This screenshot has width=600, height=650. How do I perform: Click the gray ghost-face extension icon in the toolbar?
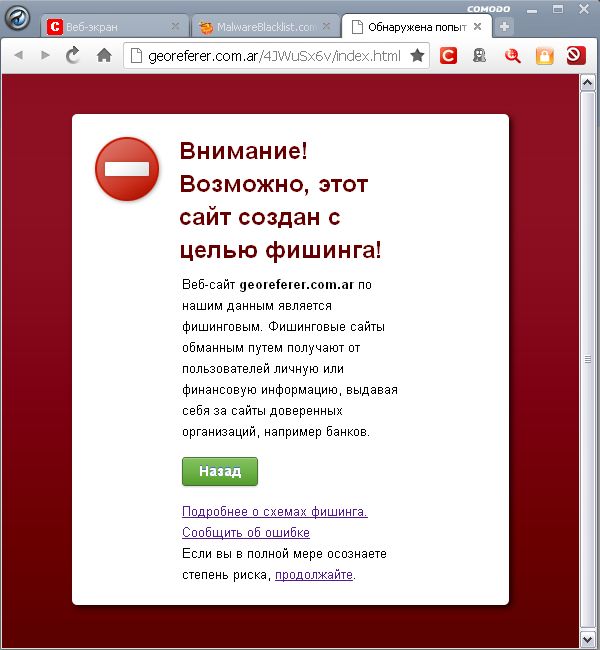click(x=480, y=56)
